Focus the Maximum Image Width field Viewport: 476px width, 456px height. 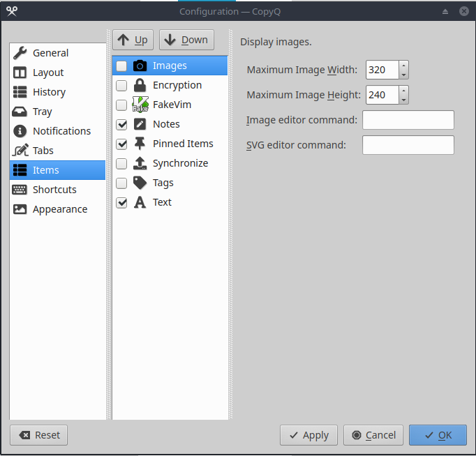tap(382, 70)
